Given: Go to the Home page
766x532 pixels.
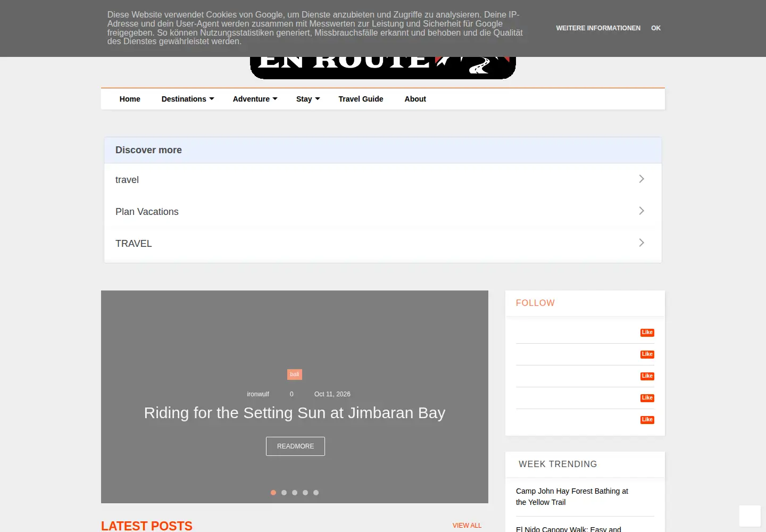Looking at the screenshot, I should pyautogui.click(x=130, y=99).
